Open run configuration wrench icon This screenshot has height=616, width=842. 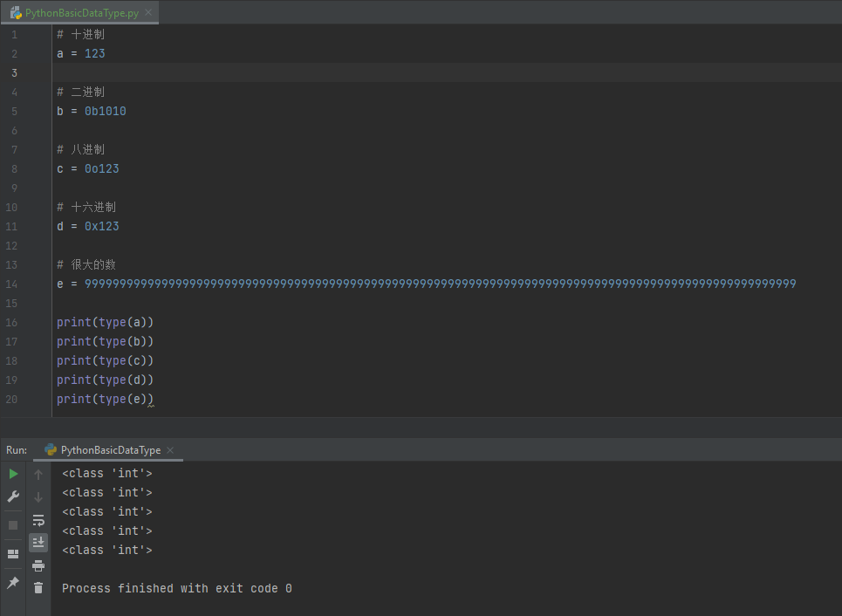click(x=13, y=496)
